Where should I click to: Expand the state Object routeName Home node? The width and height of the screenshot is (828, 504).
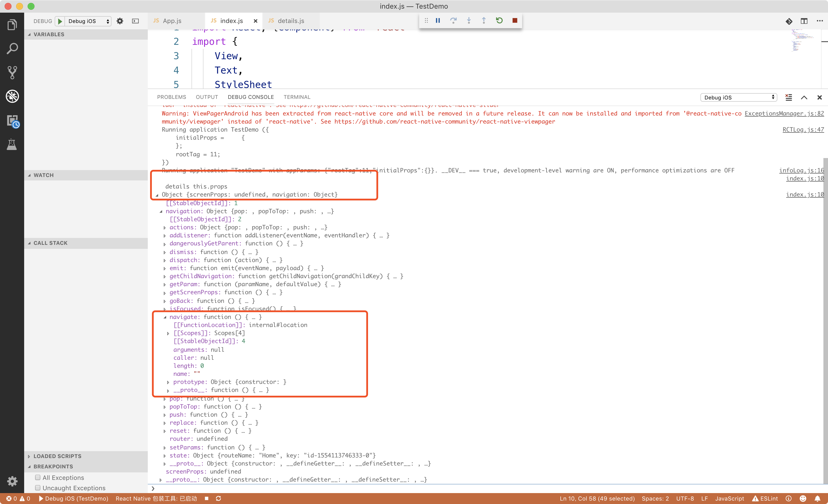click(164, 456)
